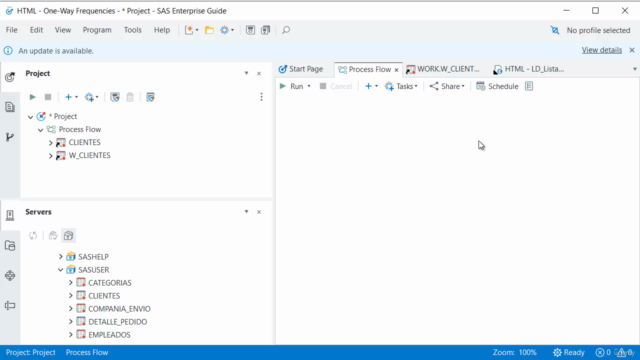Image resolution: width=640 pixels, height=360 pixels.
Task: Expand the CLIENTES node in Project tree
Action: click(x=51, y=143)
